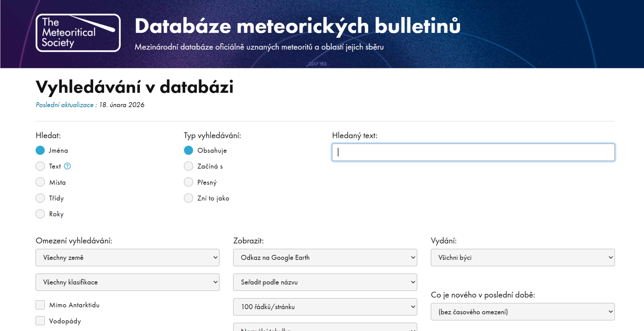
Task: Expand the Všichni býci dropdown
Action: [x=522, y=258]
